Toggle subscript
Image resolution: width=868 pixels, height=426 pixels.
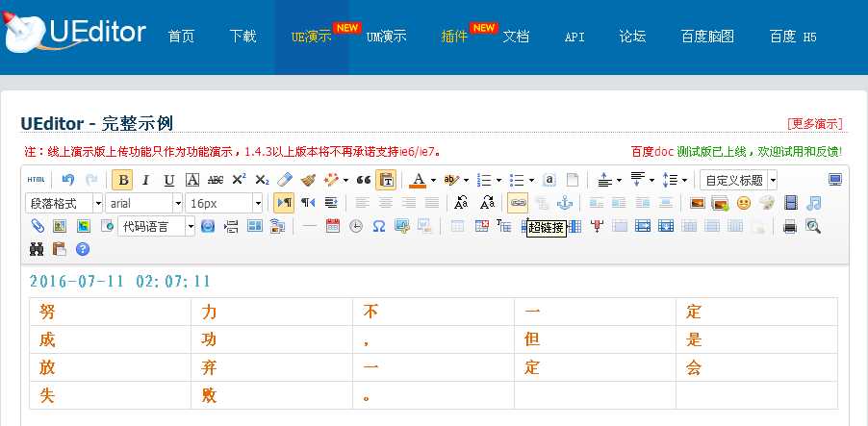pyautogui.click(x=262, y=180)
